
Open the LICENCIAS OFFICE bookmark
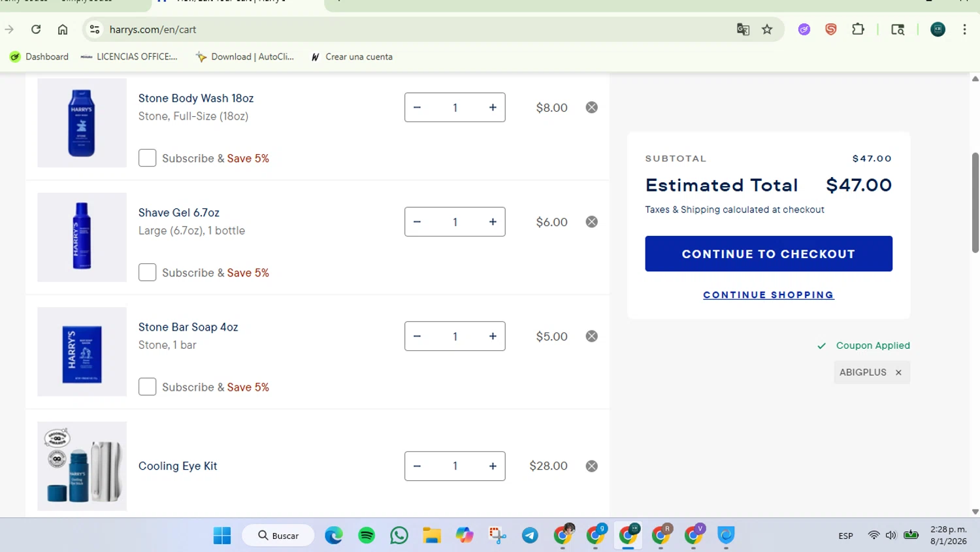(x=129, y=57)
